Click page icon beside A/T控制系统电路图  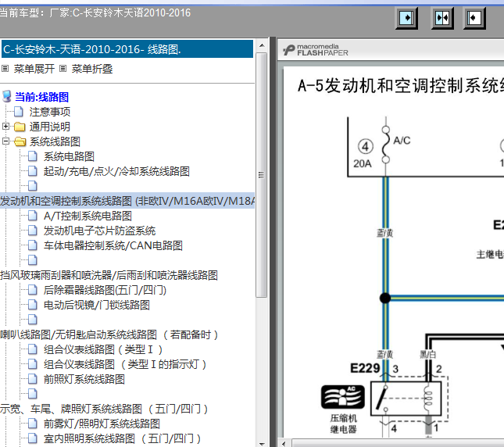(33, 216)
